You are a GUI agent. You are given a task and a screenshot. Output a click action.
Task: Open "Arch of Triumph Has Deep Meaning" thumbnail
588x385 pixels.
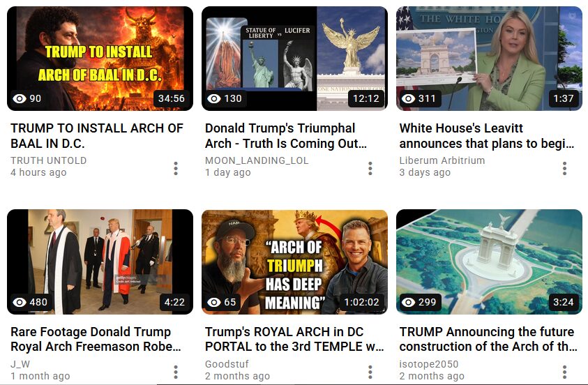[294, 262]
